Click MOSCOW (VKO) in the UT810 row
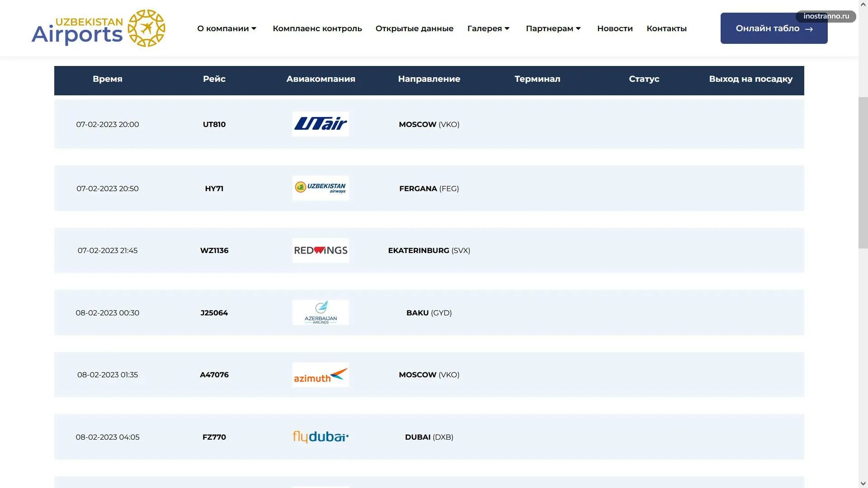Viewport: 868px width, 488px height. tap(429, 124)
